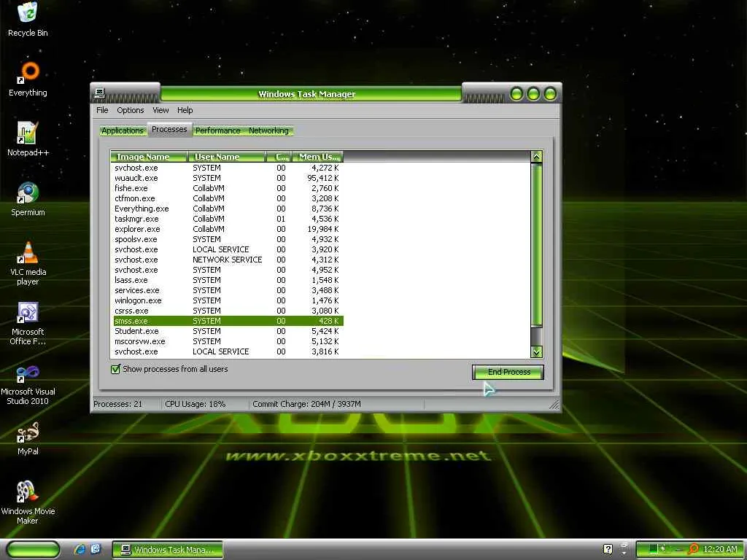Switch to the Applications tab
The height and width of the screenshot is (560, 747).
[123, 131]
